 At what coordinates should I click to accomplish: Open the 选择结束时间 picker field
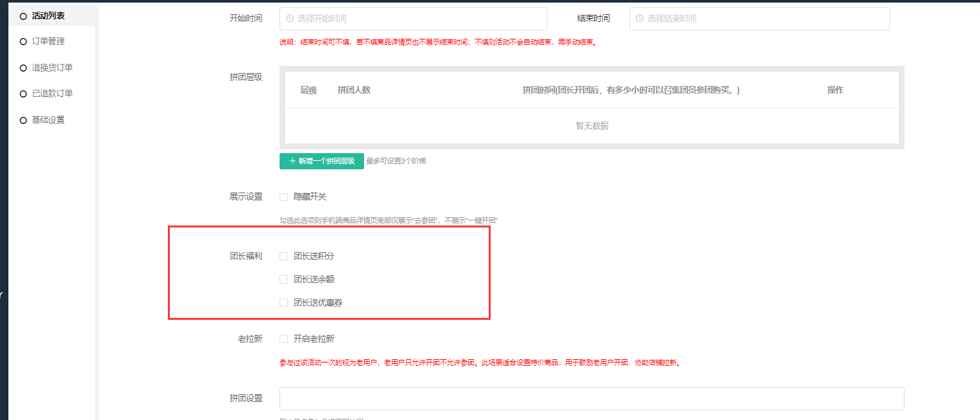click(x=760, y=19)
